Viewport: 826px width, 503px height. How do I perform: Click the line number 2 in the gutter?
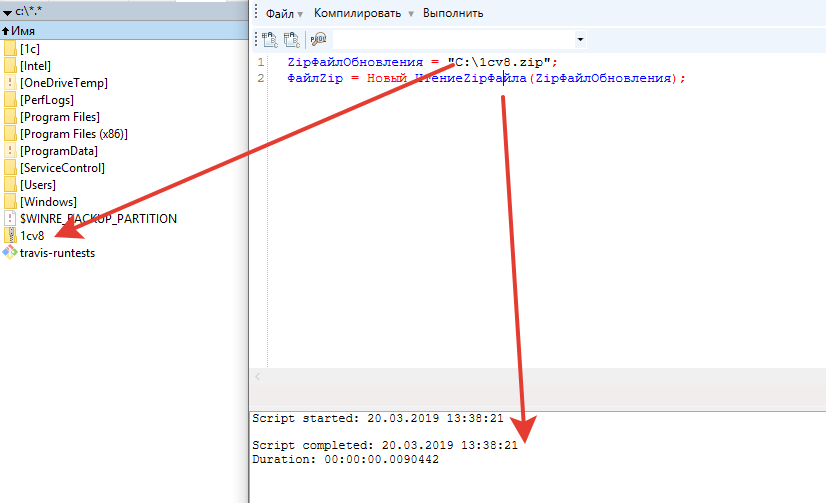click(261, 78)
